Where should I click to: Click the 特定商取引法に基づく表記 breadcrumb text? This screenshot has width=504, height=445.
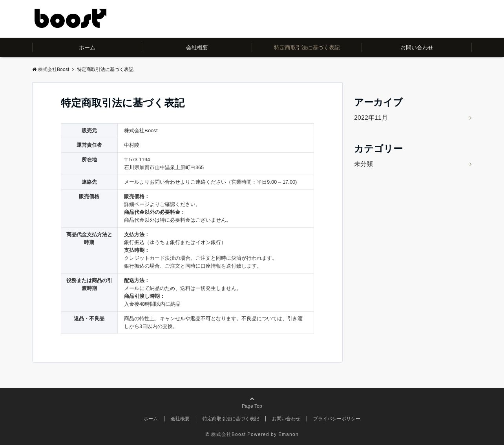pos(105,69)
